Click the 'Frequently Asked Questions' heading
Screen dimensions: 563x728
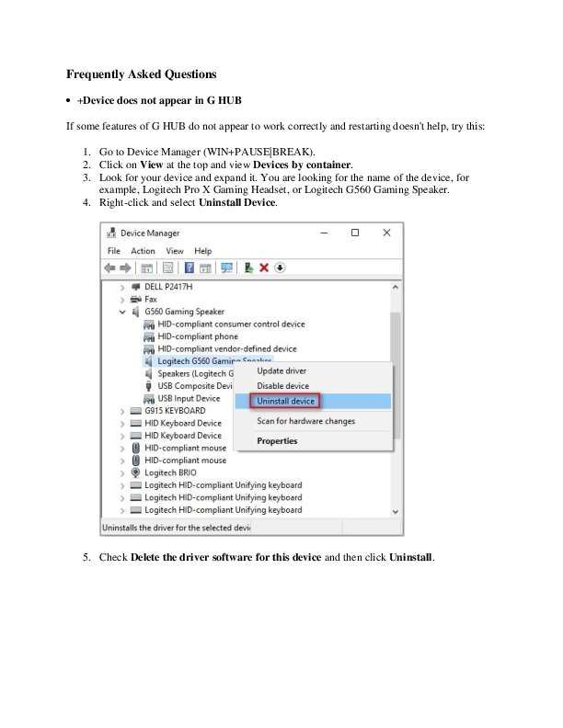tap(142, 74)
